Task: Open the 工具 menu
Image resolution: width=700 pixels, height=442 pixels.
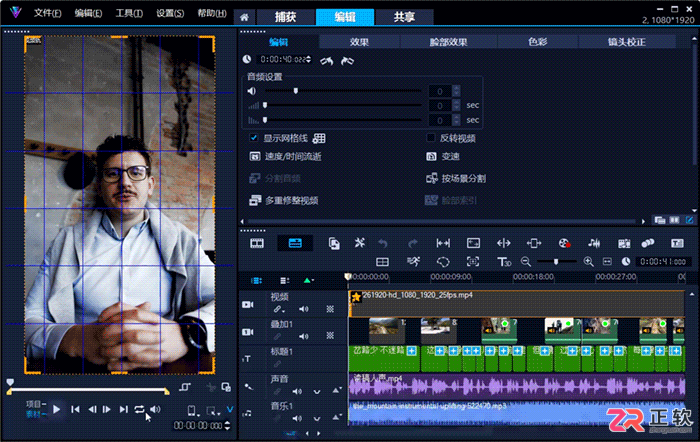Action: click(129, 13)
